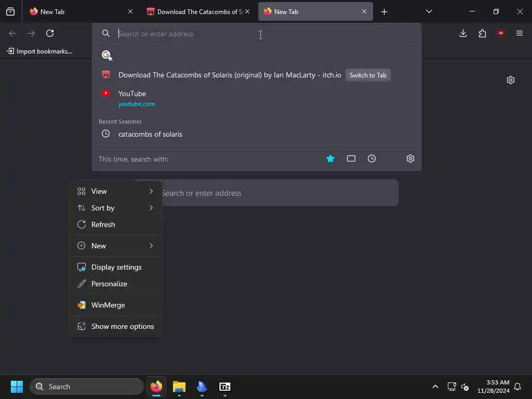Search History using the clock icon
Viewport: 532px width, 399px height.
pos(371,158)
